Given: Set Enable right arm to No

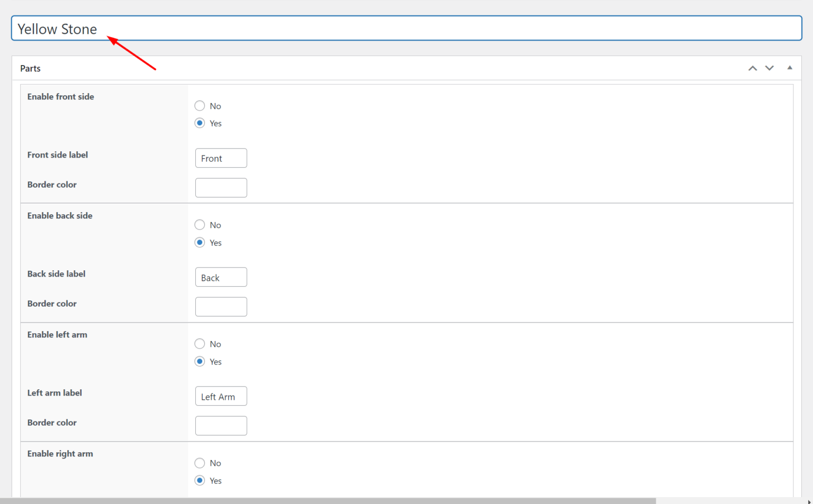Looking at the screenshot, I should [x=200, y=463].
